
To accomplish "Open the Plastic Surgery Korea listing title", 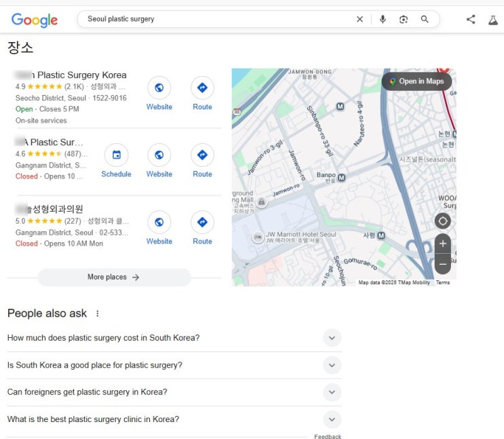I will pos(71,75).
